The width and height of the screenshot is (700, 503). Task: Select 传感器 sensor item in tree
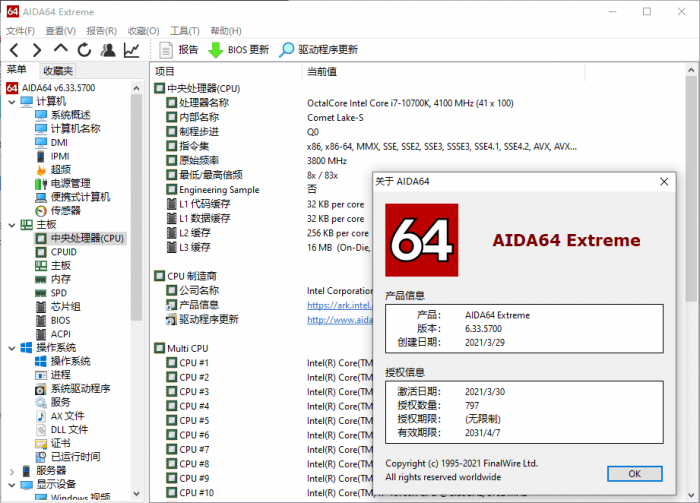(x=65, y=211)
